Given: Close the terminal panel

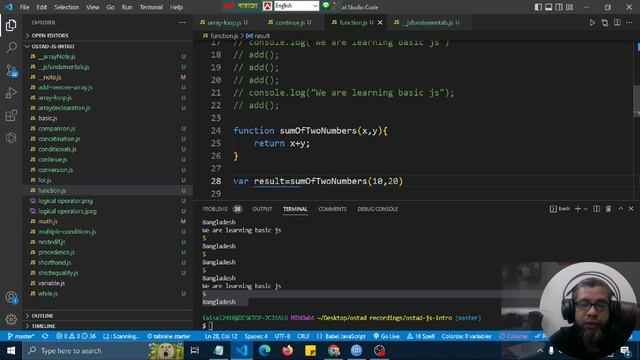Looking at the screenshot, I should (631, 209).
